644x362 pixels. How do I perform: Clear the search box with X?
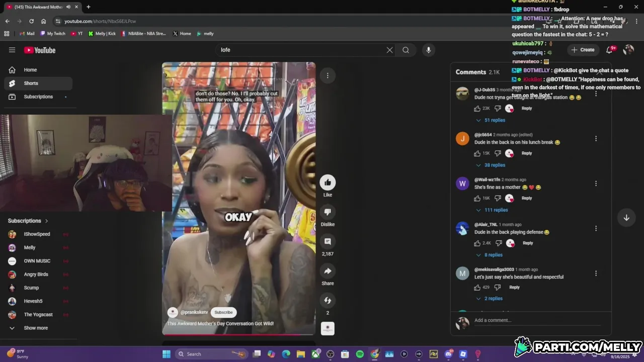coord(389,50)
